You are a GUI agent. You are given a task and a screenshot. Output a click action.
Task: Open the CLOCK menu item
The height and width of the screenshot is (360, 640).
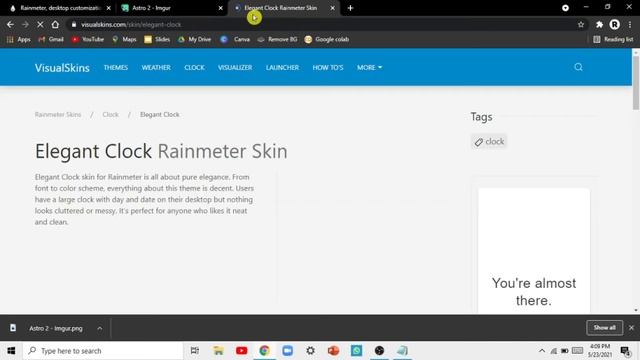click(194, 67)
